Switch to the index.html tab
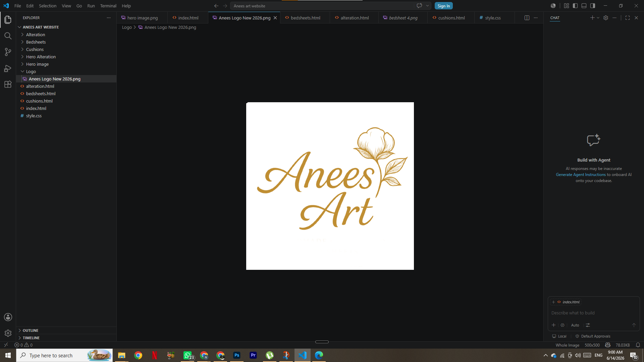 [x=188, y=18]
